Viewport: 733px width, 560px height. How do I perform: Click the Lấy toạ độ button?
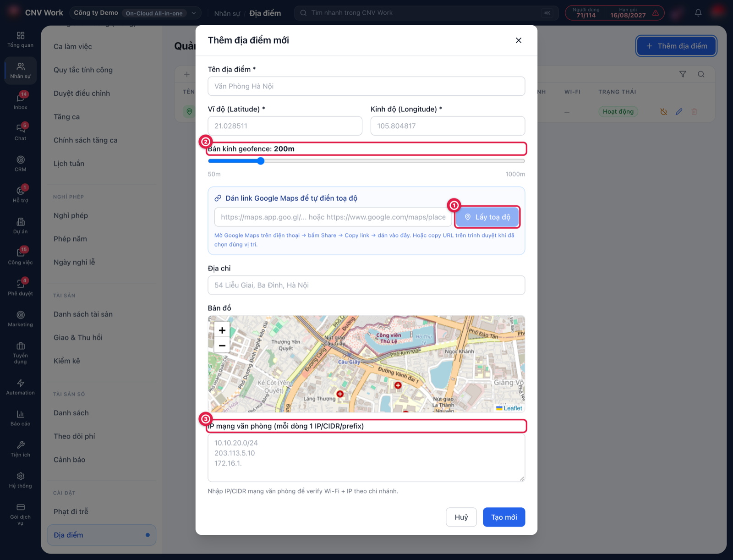tap(487, 217)
